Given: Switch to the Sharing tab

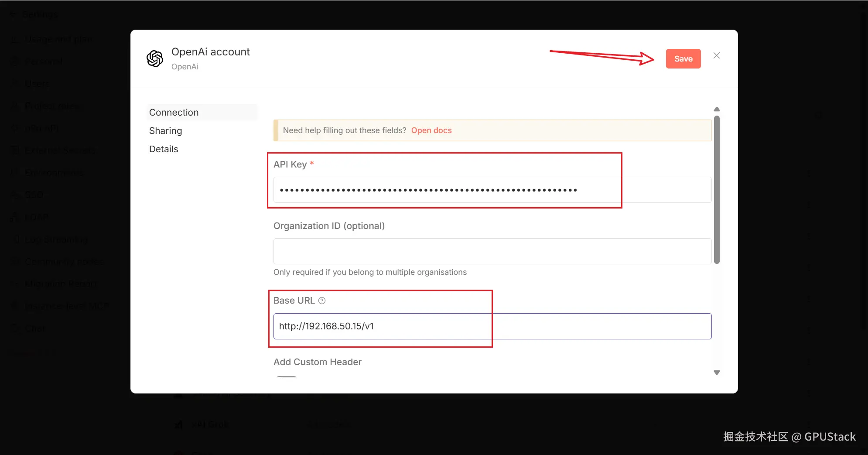Looking at the screenshot, I should coord(166,131).
